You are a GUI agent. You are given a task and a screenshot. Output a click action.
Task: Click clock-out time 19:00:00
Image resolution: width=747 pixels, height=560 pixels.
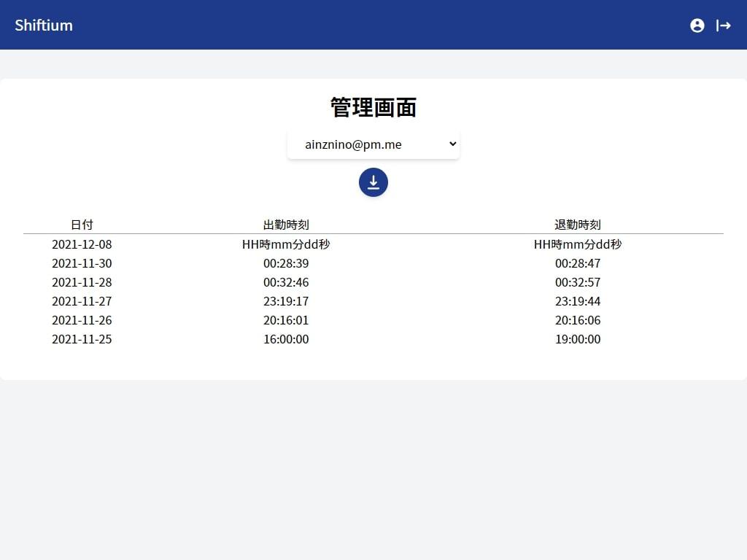[x=578, y=340]
